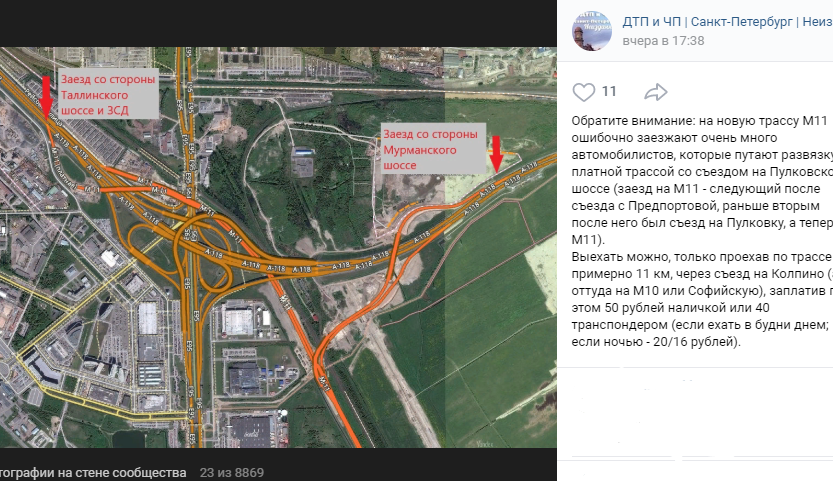839x484 pixels.
Task: Click the Заезд со стороны Мурманского шоссе label
Action: tap(432, 149)
